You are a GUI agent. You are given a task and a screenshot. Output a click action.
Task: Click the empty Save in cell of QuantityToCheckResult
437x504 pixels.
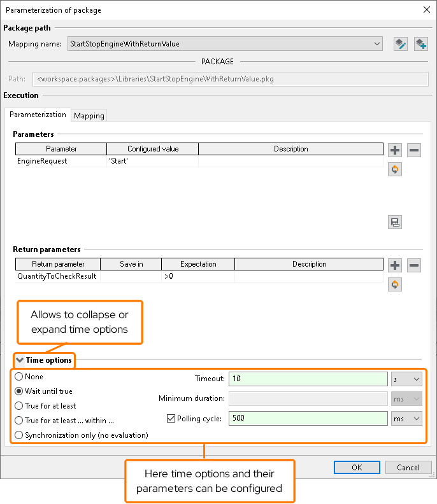coord(131,276)
